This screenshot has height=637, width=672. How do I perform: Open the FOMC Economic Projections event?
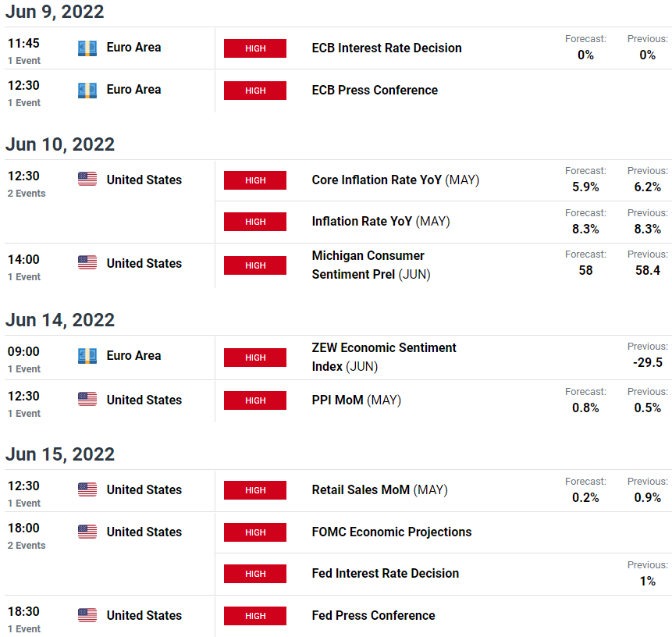[392, 532]
